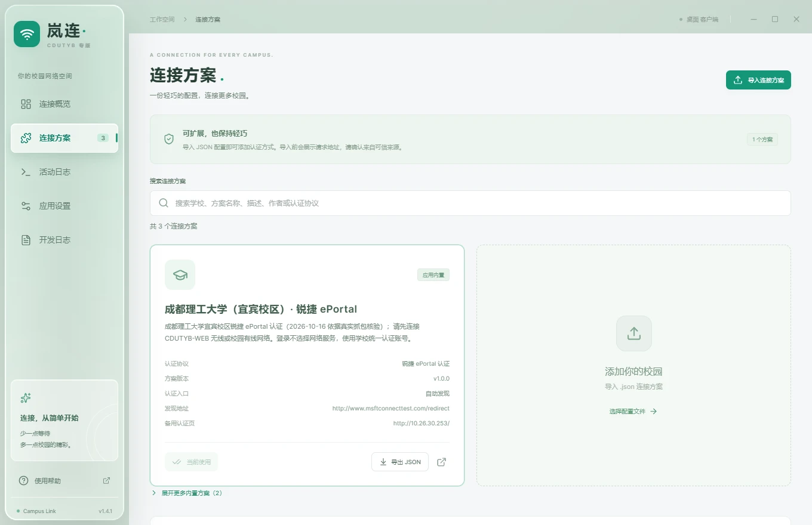
Task: Click the 1 个方案 badge
Action: click(x=762, y=140)
